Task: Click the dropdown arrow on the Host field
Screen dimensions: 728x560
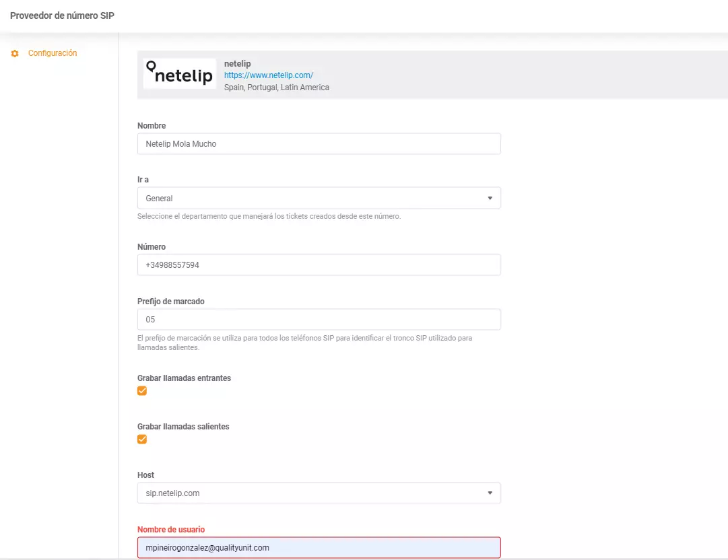Action: coord(491,493)
